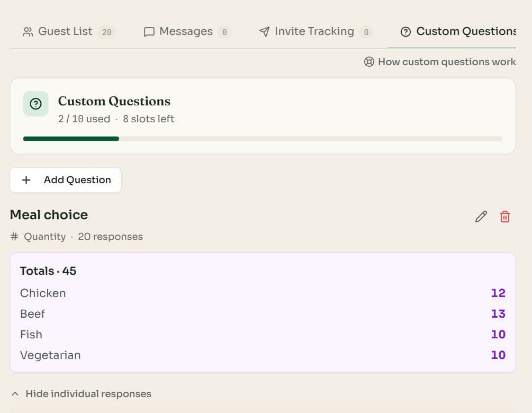
Task: Open the Invite Tracking tab
Action: click(315, 32)
